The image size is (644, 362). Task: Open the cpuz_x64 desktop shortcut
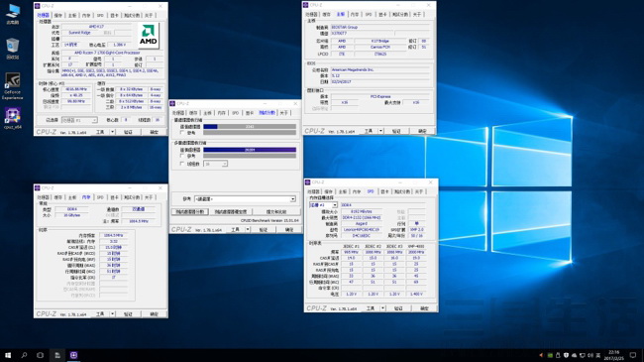[x=13, y=118]
